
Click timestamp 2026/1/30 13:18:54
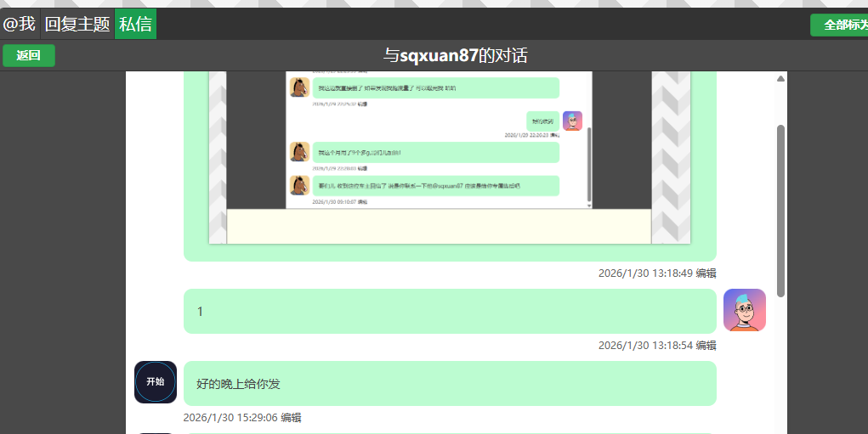click(645, 346)
